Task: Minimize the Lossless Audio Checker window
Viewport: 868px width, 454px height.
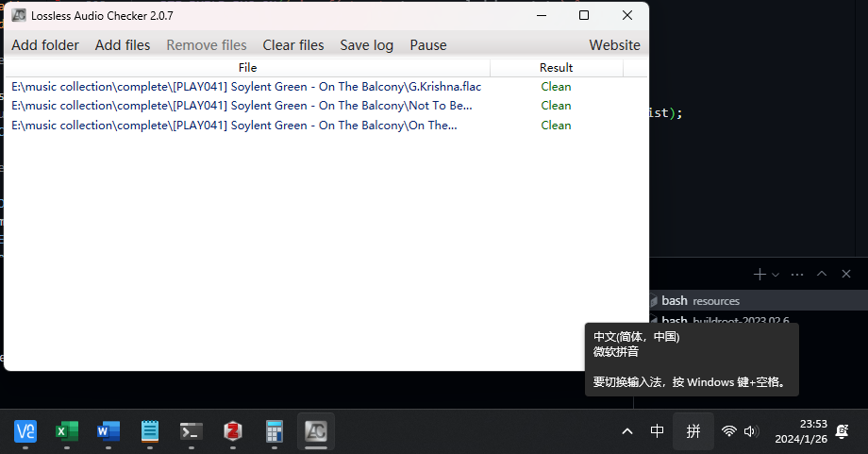Action: coord(542,15)
